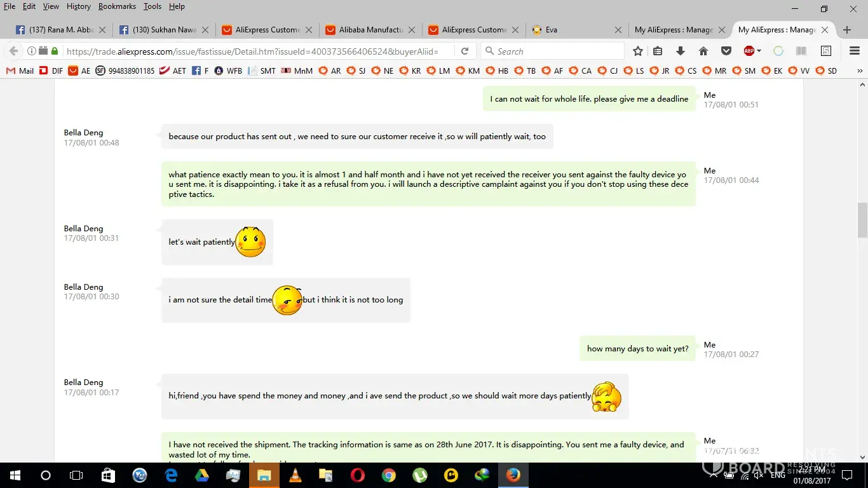The image size is (868, 488).
Task: Open the volume icon in system tray
Action: pyautogui.click(x=758, y=475)
